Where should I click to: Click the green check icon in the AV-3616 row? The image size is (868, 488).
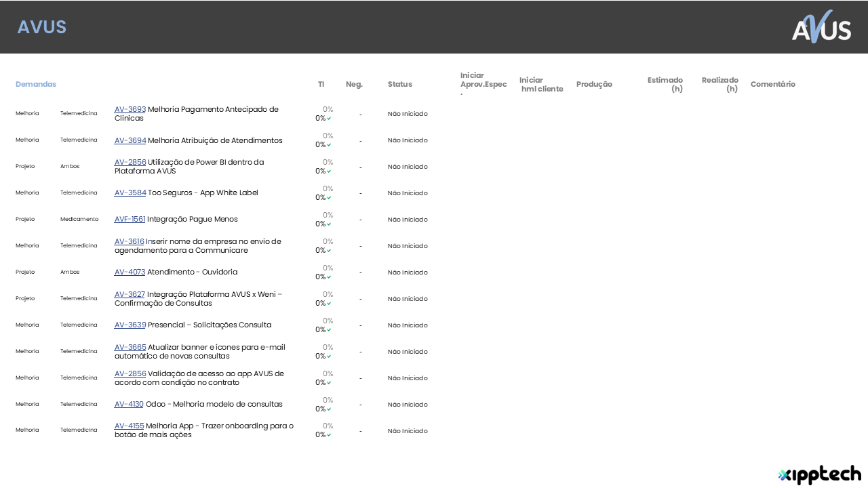coord(329,251)
